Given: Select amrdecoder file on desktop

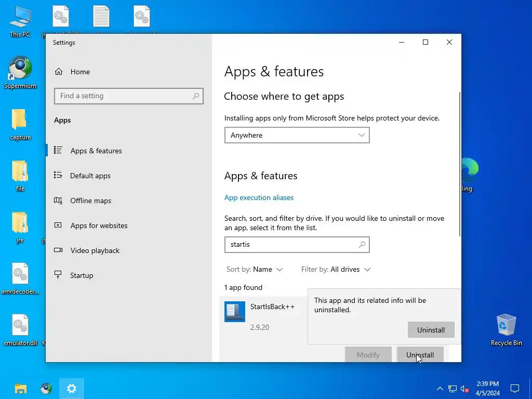Looking at the screenshot, I should 20,279.
